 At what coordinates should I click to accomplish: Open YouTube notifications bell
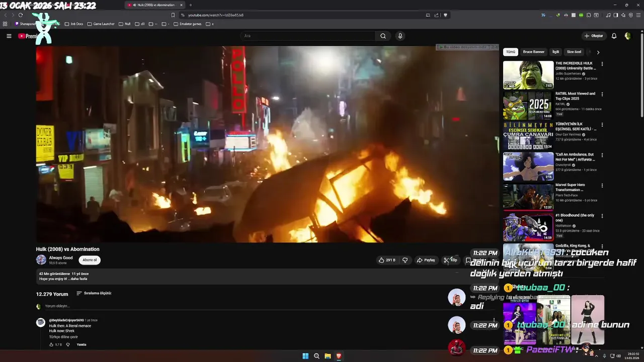coord(614,36)
